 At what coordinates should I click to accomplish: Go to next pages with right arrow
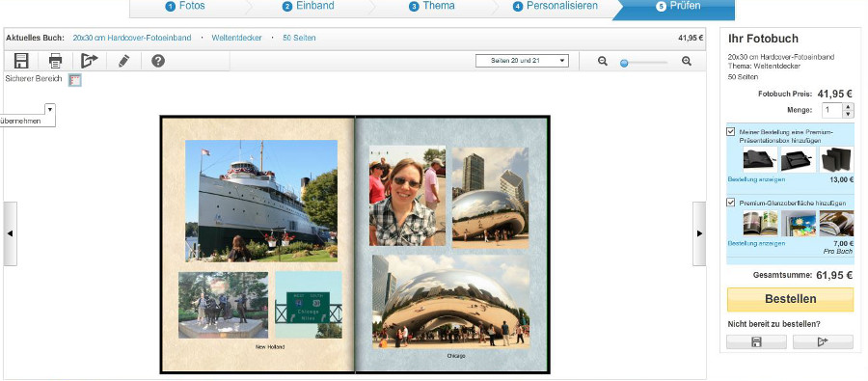699,233
